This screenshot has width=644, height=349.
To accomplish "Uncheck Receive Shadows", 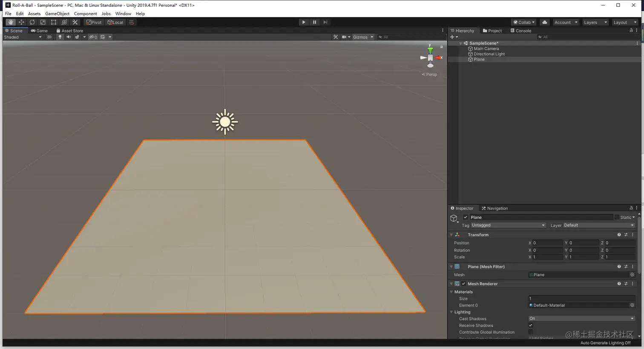I will [531, 326].
